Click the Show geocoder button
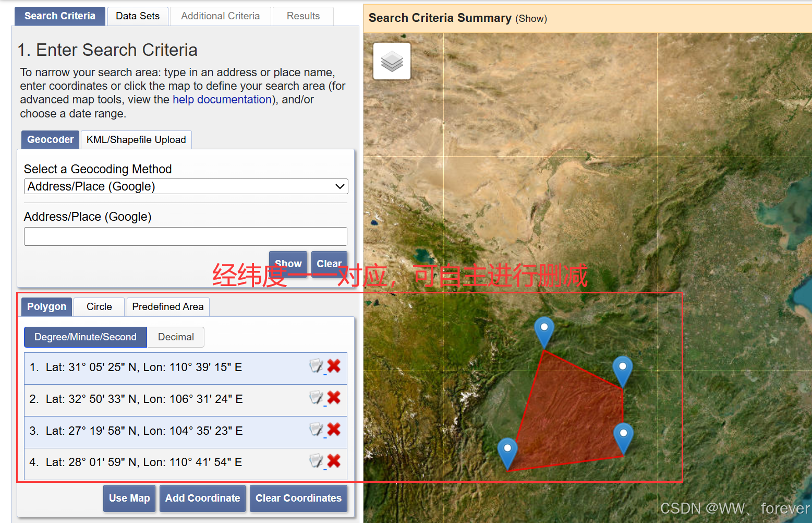Viewport: 812px width, 523px height. pyautogui.click(x=288, y=264)
